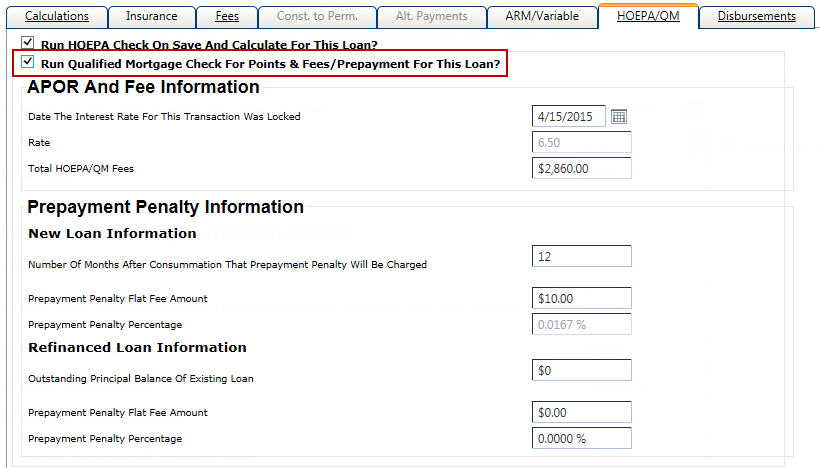Click the Total HOEPA/QM Fees field
The image size is (820, 468).
[582, 169]
